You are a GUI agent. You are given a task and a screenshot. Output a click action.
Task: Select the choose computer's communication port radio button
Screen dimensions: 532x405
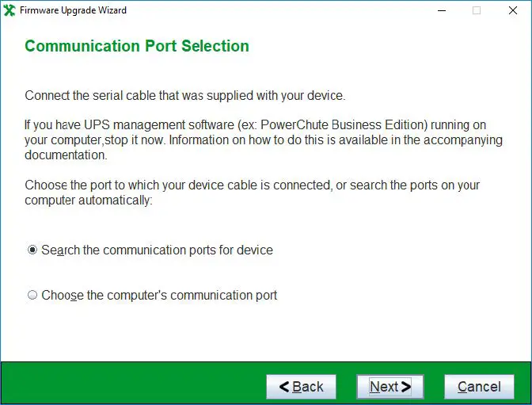(x=32, y=296)
